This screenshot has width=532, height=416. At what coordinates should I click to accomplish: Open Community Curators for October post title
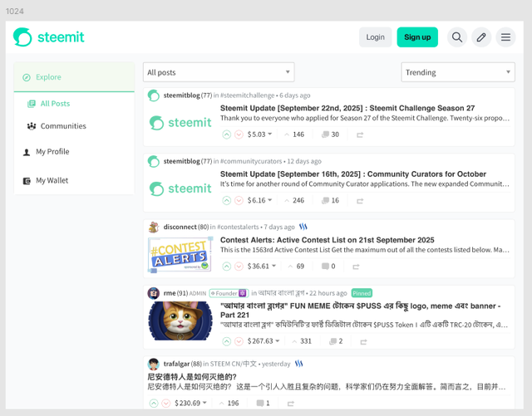pyautogui.click(x=353, y=174)
